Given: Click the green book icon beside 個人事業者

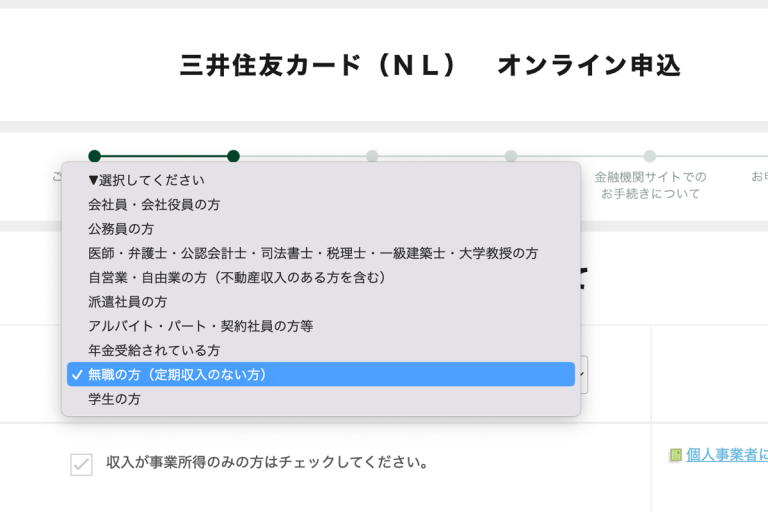Looking at the screenshot, I should (675, 455).
